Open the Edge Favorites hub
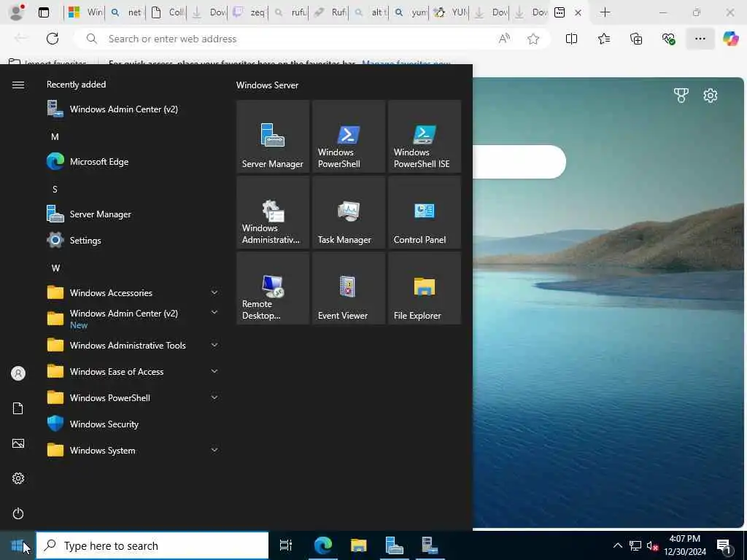Screen dimensions: 747x560 (603, 39)
